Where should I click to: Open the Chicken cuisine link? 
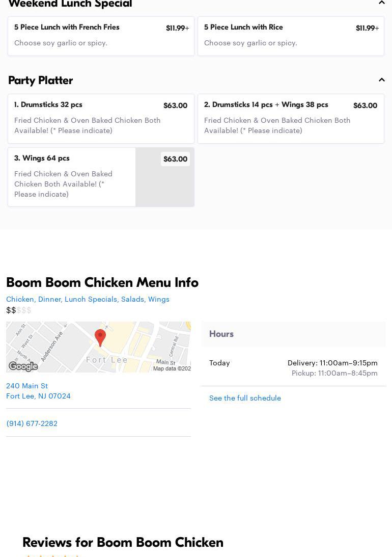coord(20,299)
